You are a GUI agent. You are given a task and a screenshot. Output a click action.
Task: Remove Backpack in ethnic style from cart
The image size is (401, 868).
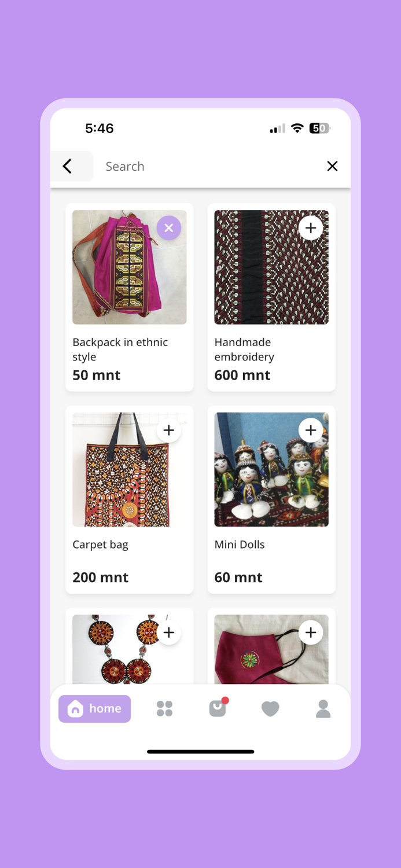point(169,228)
